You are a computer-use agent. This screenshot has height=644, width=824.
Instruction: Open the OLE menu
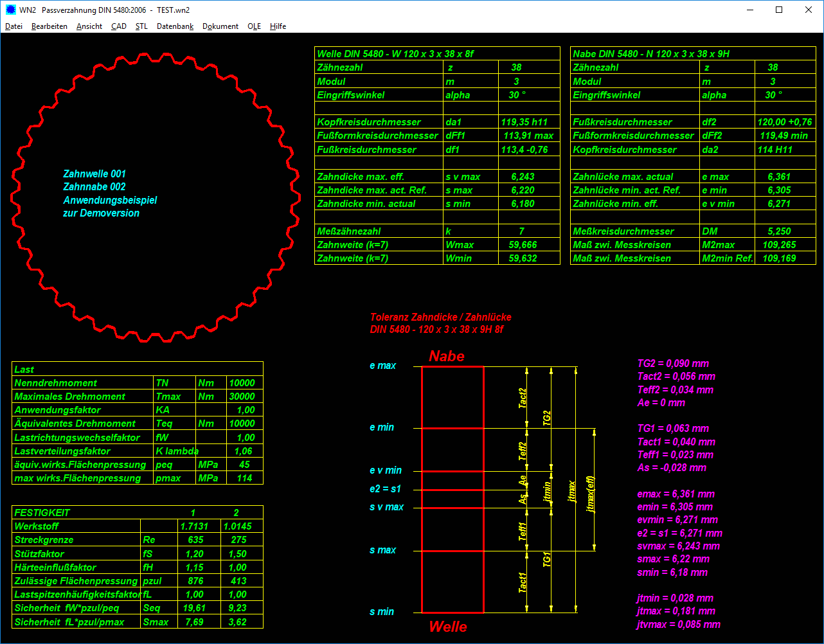click(254, 26)
